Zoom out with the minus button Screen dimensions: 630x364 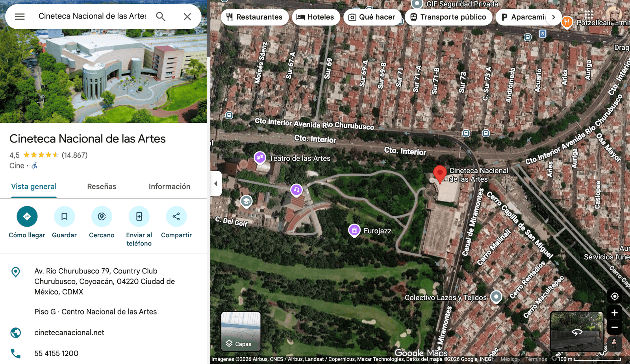coord(615,327)
